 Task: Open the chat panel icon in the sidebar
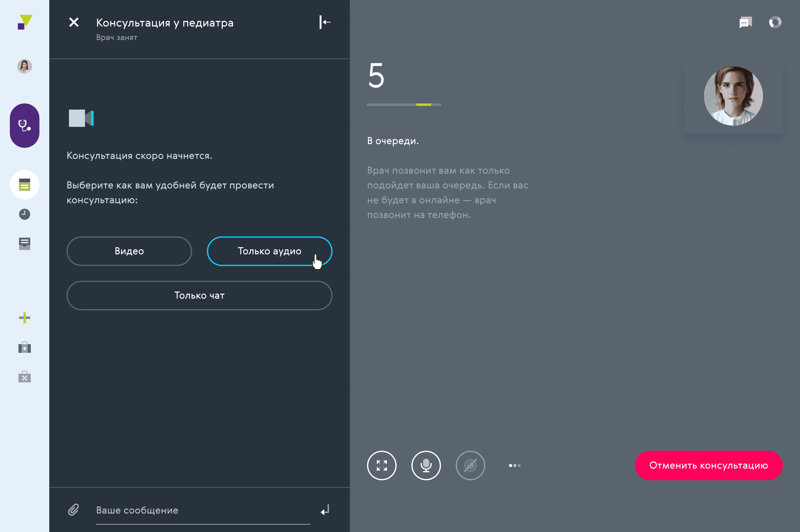tap(24, 185)
